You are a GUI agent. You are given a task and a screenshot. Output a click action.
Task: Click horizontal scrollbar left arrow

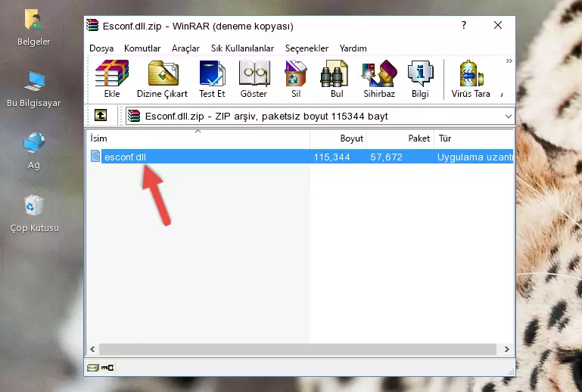(x=92, y=349)
